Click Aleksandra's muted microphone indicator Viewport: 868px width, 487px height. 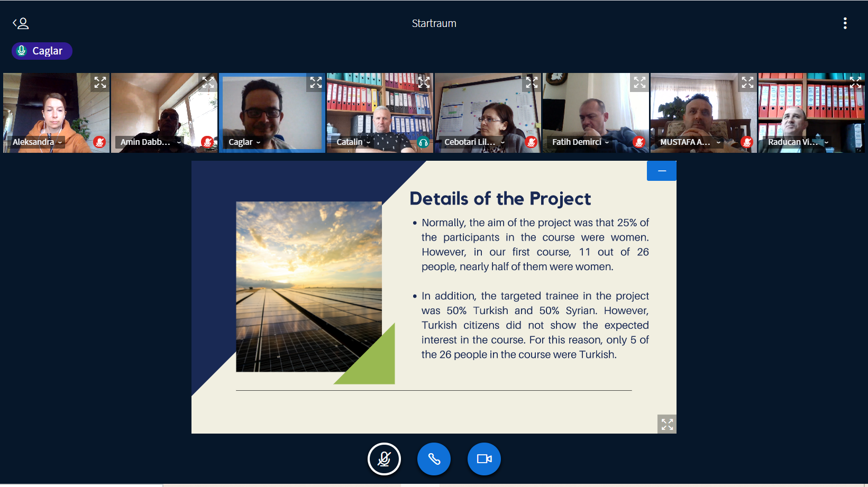pos(99,142)
